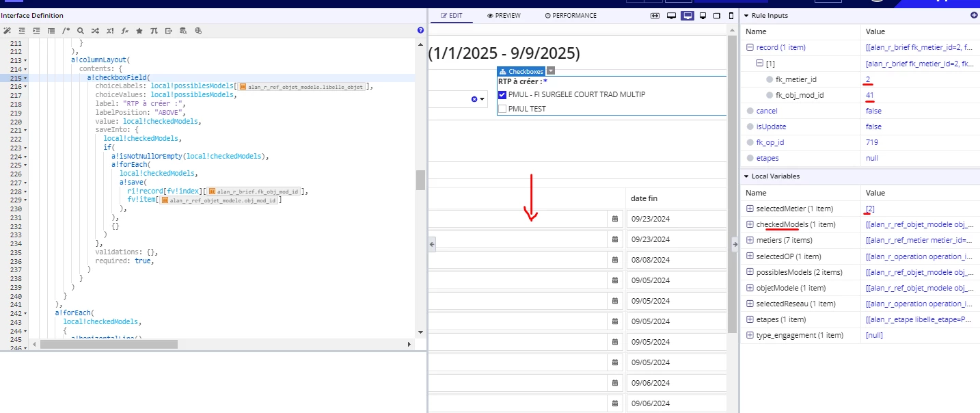
Task: Open editor help question mark icon
Action: pyautogui.click(x=420, y=31)
